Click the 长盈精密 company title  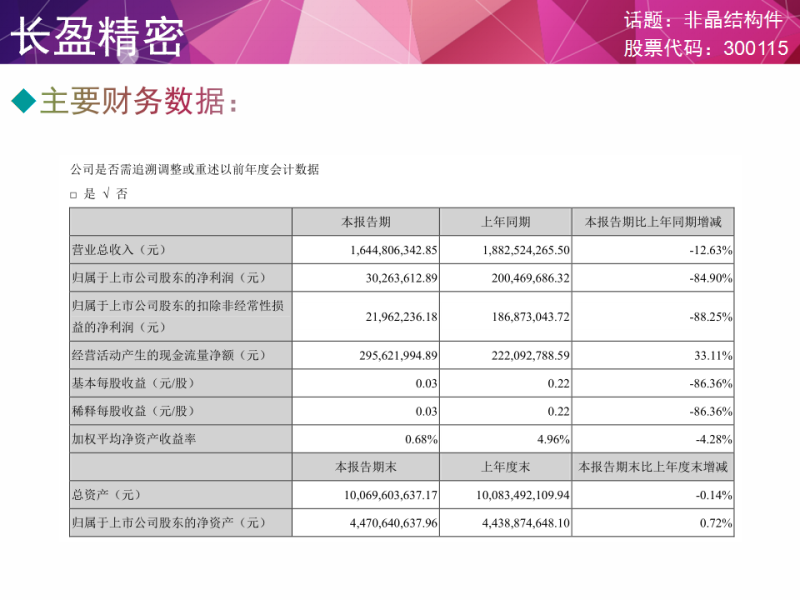[x=97, y=36]
